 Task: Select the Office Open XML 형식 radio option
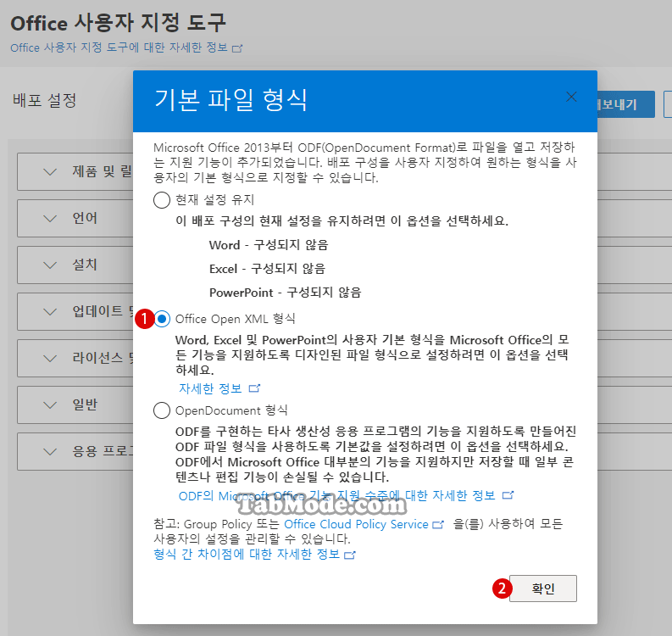pyautogui.click(x=162, y=319)
